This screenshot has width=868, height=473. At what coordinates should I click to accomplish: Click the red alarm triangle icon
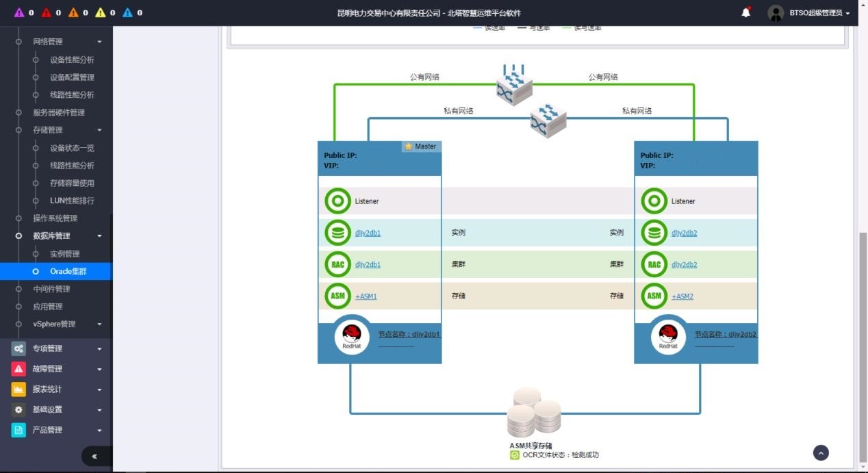pyautogui.click(x=46, y=13)
